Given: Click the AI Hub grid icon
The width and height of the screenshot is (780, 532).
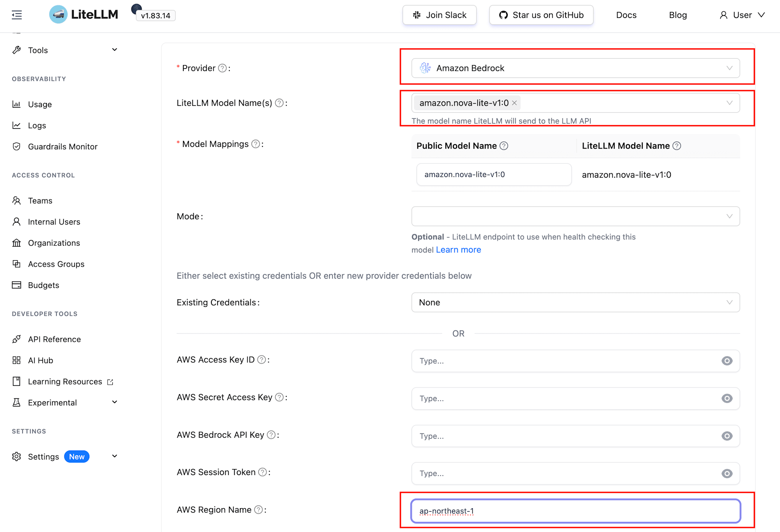Looking at the screenshot, I should pos(16,360).
